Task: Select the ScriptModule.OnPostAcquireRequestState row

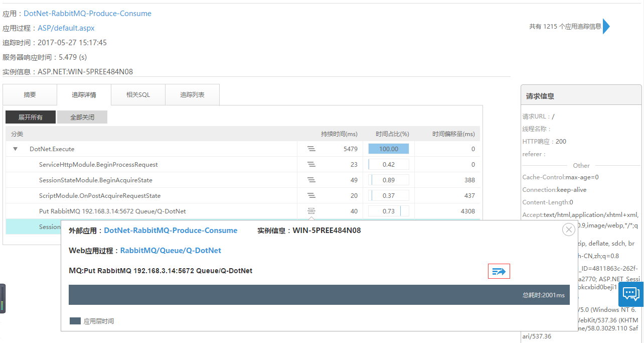Action: tap(243, 195)
